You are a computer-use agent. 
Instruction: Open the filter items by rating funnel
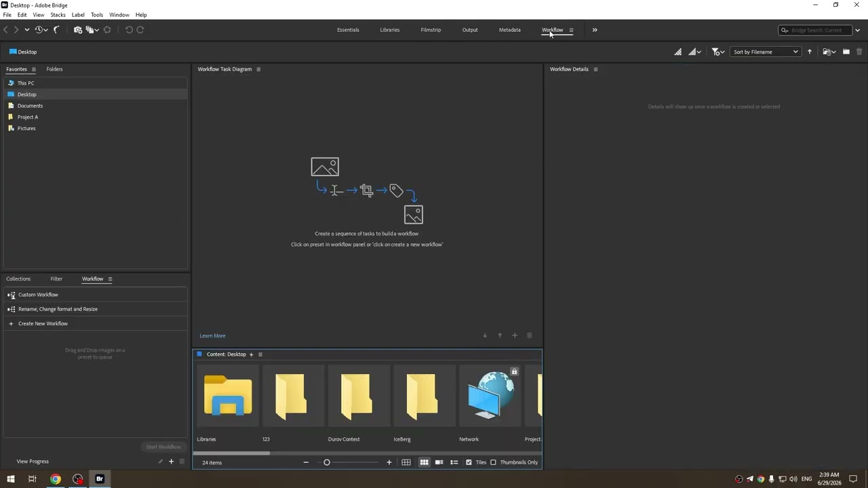tap(717, 52)
